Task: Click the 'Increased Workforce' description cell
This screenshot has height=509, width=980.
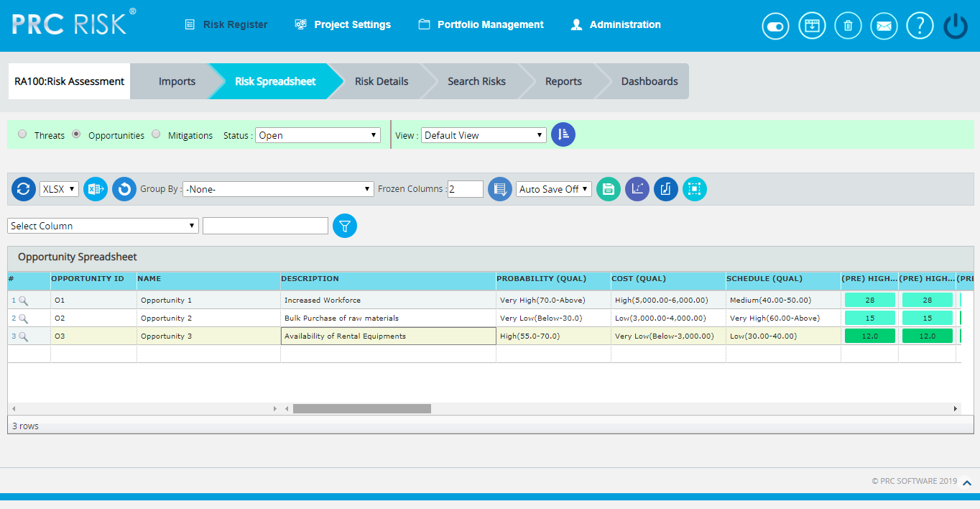Action: (388, 300)
